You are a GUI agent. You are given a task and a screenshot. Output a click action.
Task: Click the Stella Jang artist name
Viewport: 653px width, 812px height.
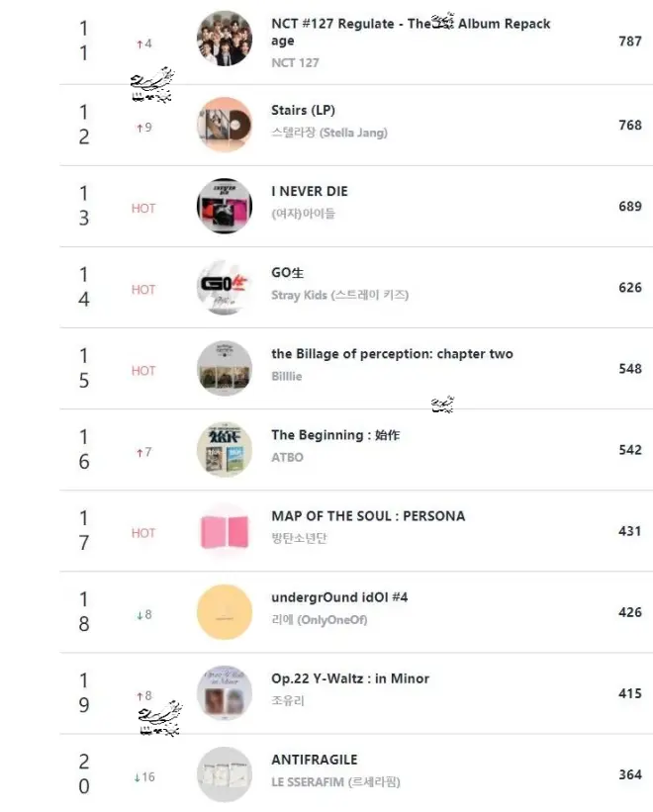pos(329,133)
